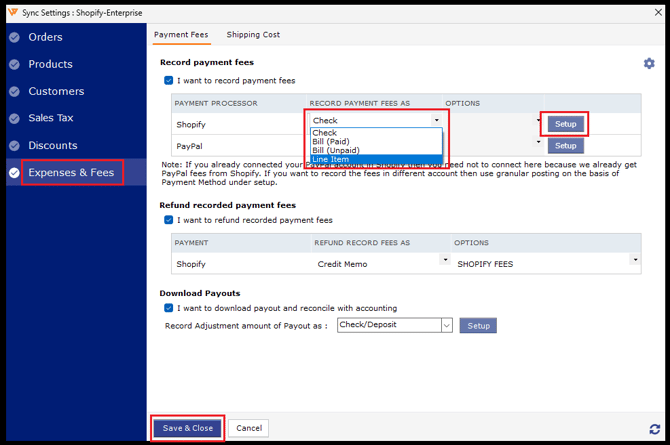Expand the Credit Memo refund dropdown
Image resolution: width=670 pixels, height=445 pixels.
click(x=445, y=261)
